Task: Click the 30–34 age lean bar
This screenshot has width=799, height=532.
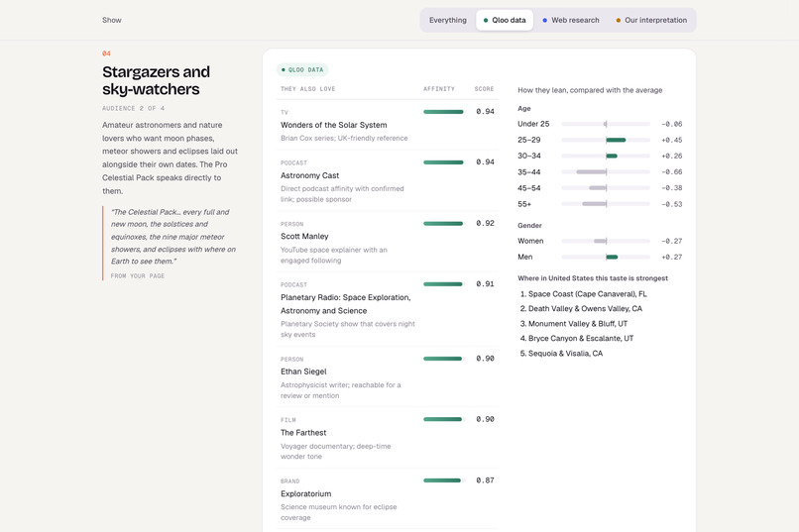Action: click(606, 156)
